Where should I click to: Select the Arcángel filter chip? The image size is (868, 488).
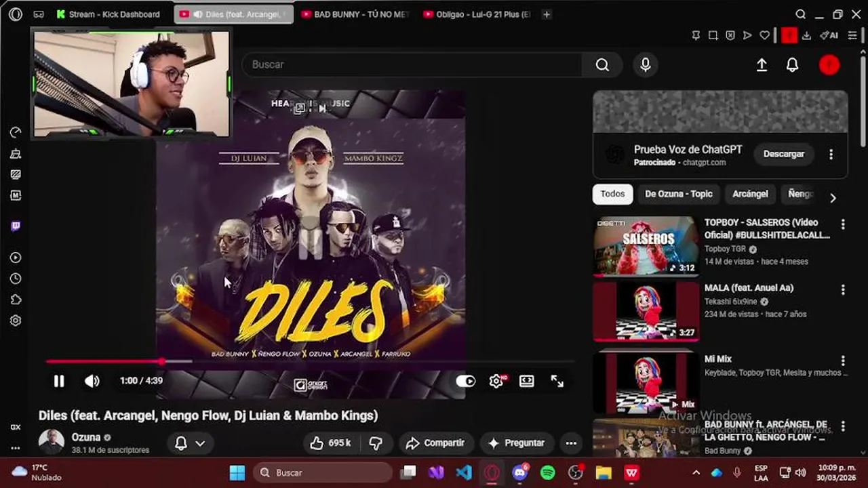coord(750,194)
